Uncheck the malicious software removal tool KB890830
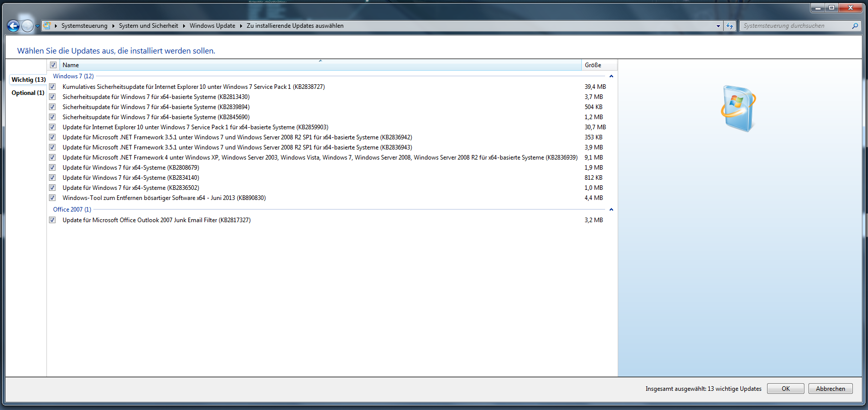The image size is (868, 410). point(52,198)
